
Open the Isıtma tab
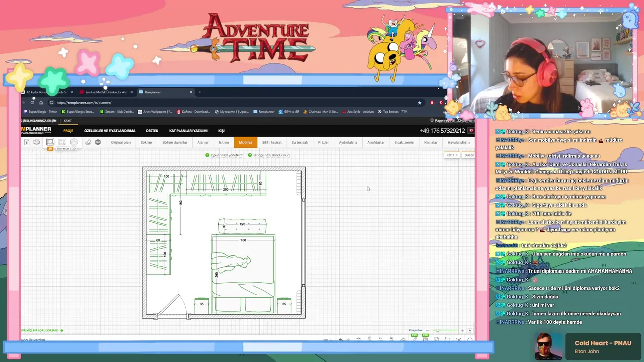click(224, 142)
